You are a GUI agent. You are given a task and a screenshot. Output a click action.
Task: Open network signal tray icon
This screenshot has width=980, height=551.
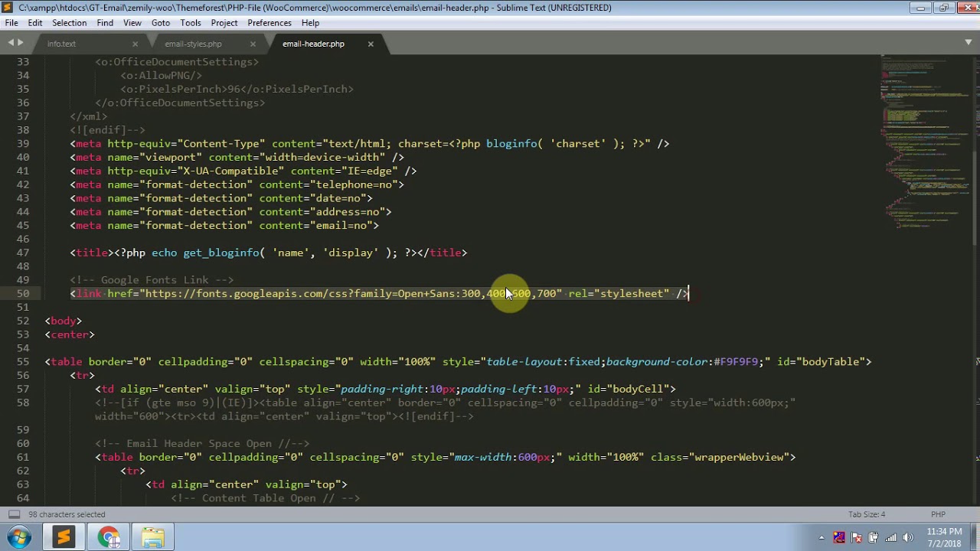[891, 537]
